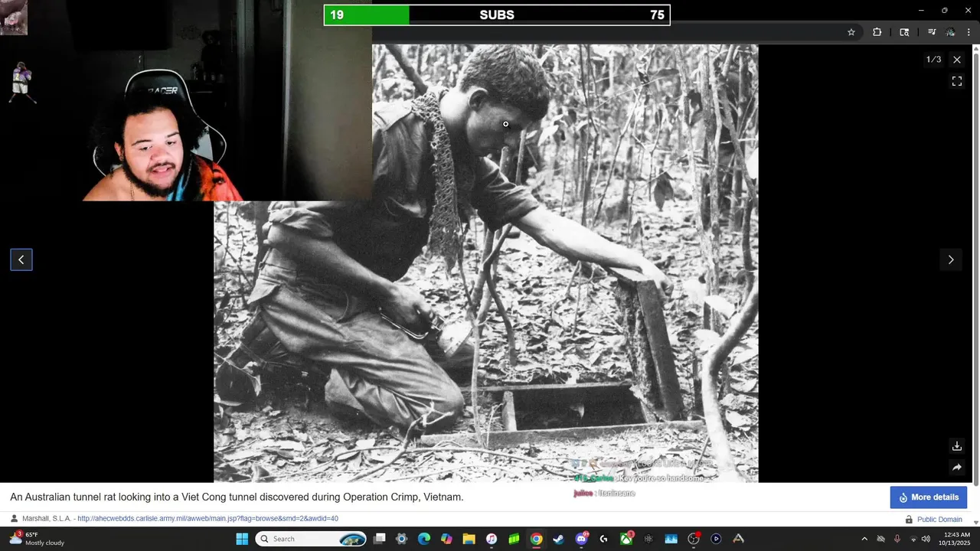
Task: Open the clock showing 12:43 AM
Action: [x=954, y=539]
